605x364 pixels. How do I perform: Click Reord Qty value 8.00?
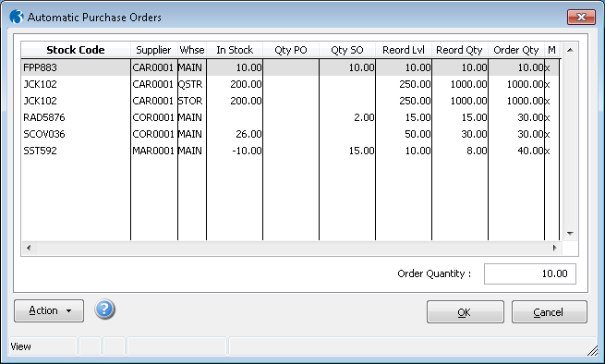point(477,151)
